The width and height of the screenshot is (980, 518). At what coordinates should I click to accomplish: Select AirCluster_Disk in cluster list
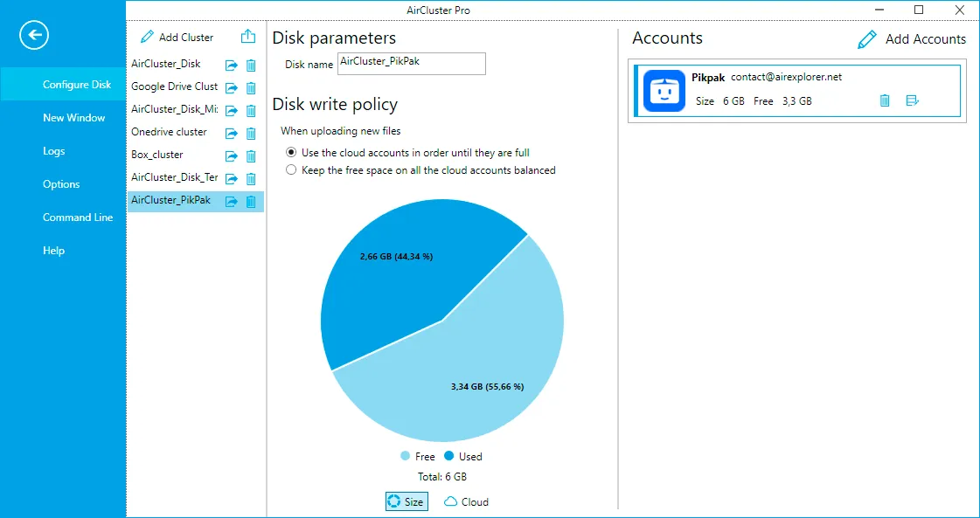point(165,65)
